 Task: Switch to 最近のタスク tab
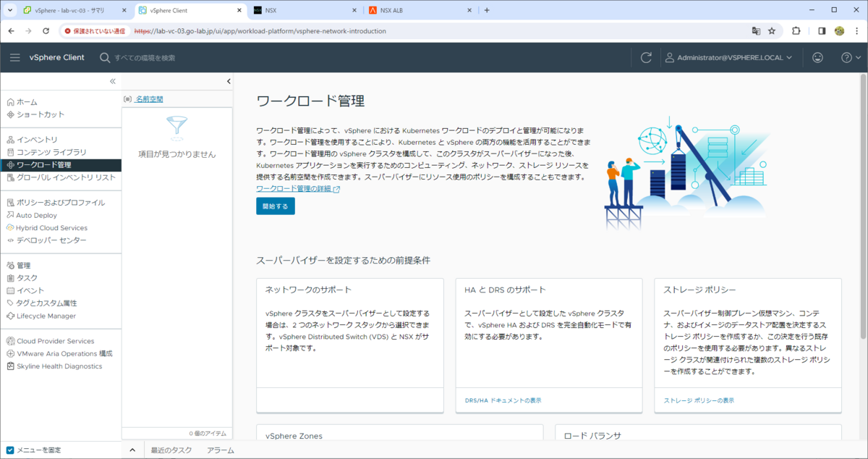(171, 450)
